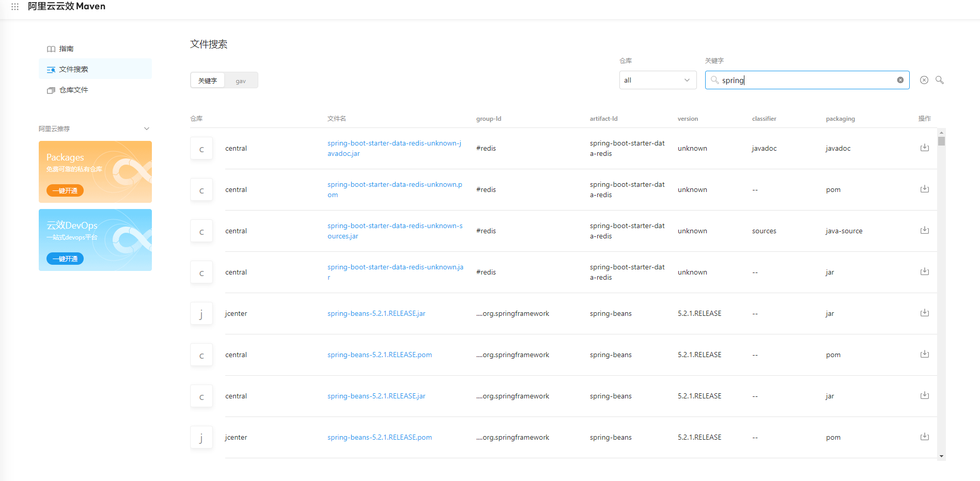This screenshot has height=481, width=980.
Task: Switch to the 关键字 search tab
Action: pos(208,81)
